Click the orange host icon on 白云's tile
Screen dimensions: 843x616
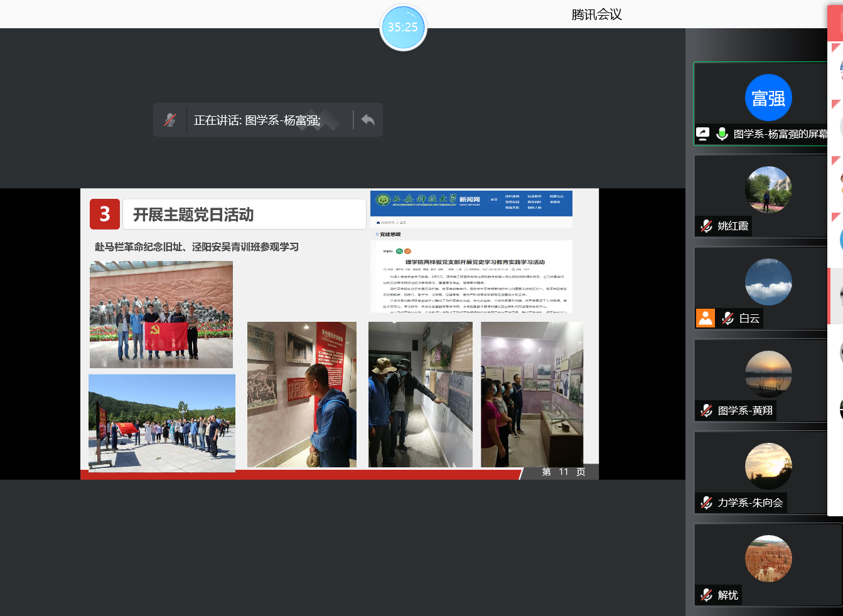706,318
